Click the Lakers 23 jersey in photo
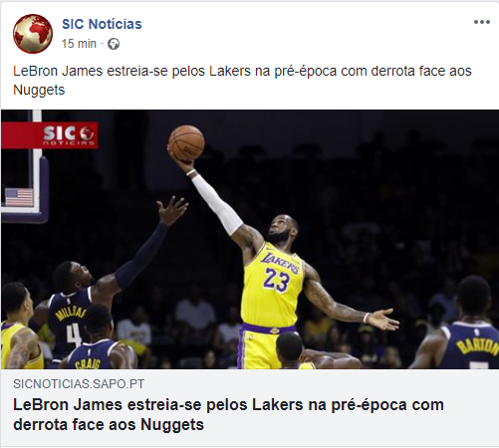499x448 pixels. (272, 286)
